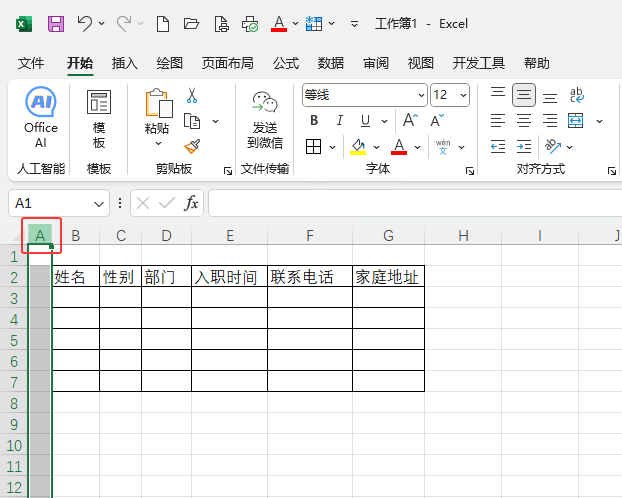The image size is (622, 498).
Task: Toggle middle align button
Action: click(524, 95)
